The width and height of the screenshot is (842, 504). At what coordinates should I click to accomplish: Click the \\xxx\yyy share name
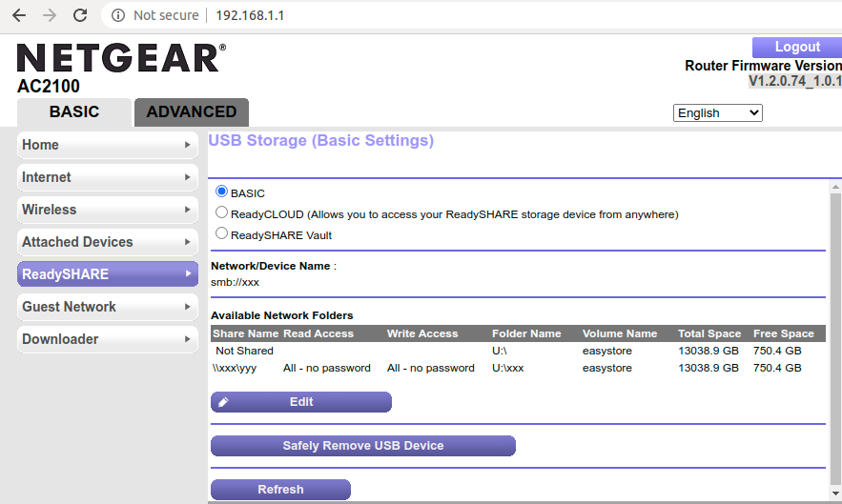(x=235, y=368)
